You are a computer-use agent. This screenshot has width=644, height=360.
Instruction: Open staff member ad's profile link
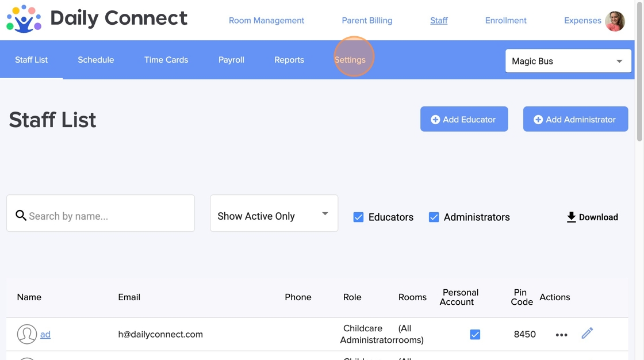(45, 335)
